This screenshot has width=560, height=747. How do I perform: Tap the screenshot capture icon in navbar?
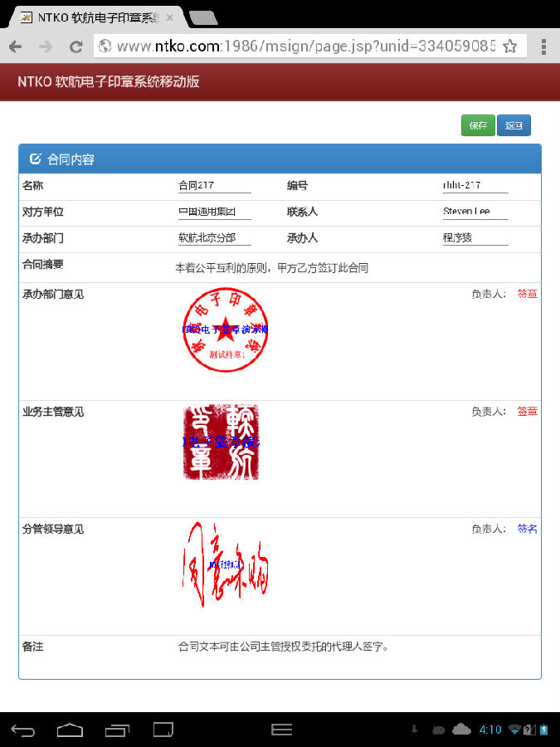click(163, 730)
